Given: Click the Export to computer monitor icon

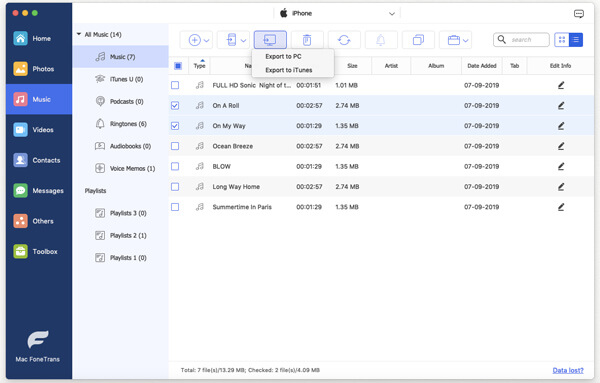Looking at the screenshot, I should pos(270,40).
